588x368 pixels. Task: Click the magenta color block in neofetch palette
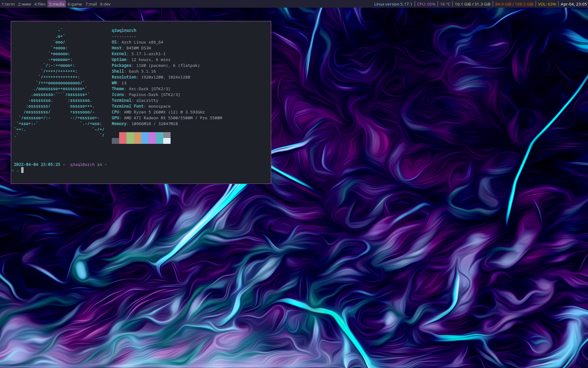(x=152, y=138)
